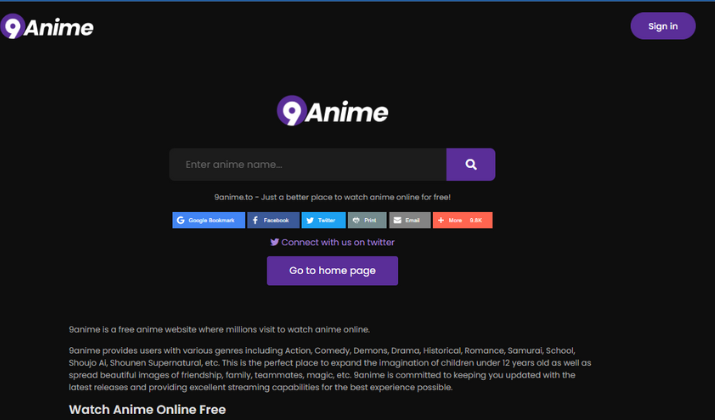Viewport: 715px width, 420px height.
Task: Click the Twitter bird icon beside Connect link
Action: pyautogui.click(x=274, y=242)
